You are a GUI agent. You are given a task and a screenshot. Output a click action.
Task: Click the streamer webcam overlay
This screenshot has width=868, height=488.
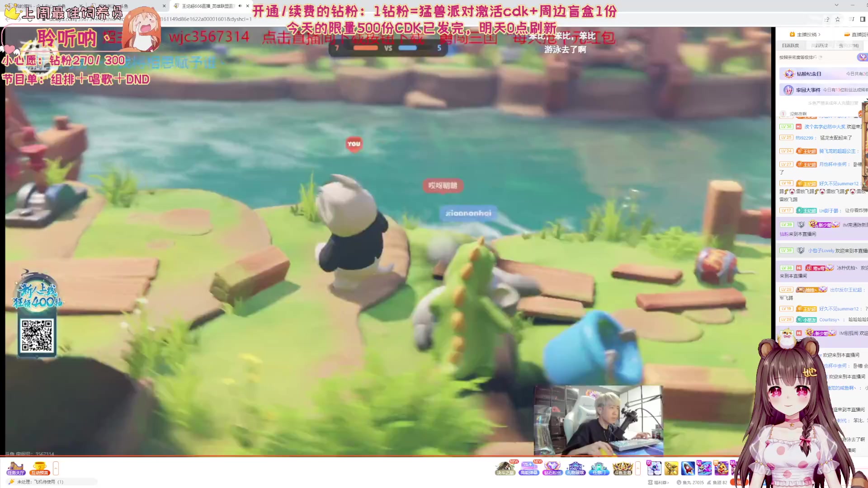[599, 420]
